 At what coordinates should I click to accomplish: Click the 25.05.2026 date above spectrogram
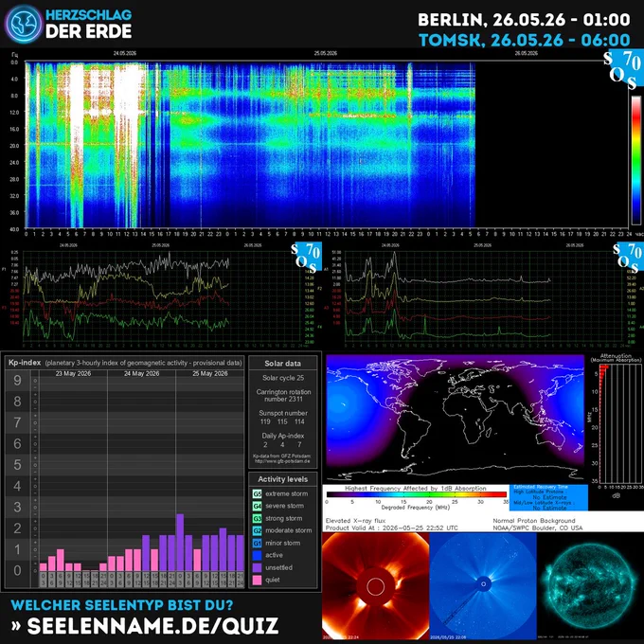[326, 53]
